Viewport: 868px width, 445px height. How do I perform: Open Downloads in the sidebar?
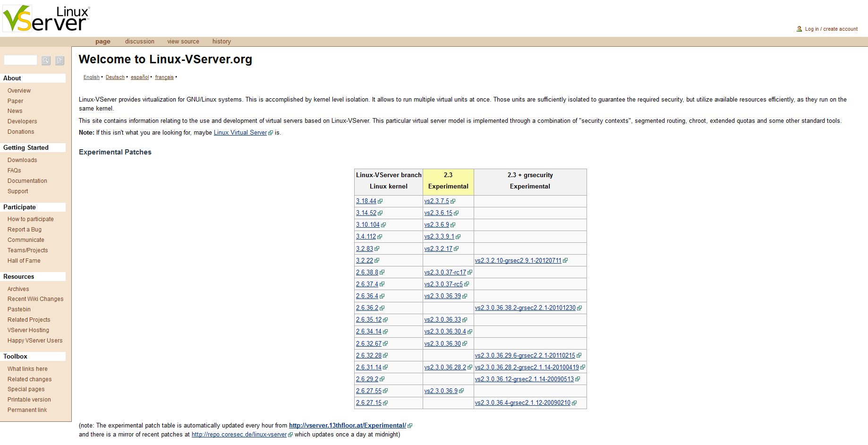[x=22, y=160]
